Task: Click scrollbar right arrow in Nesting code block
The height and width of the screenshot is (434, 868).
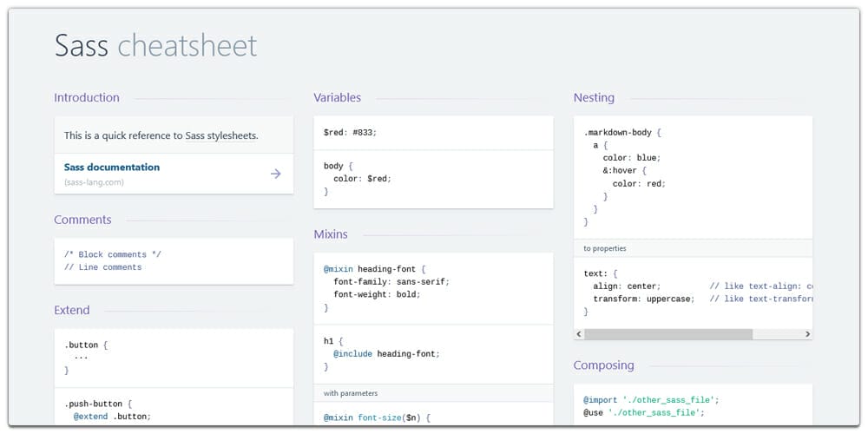Action: [807, 334]
